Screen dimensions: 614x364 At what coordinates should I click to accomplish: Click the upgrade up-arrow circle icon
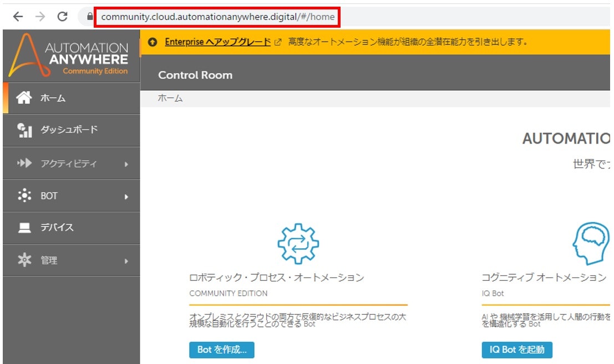point(153,42)
